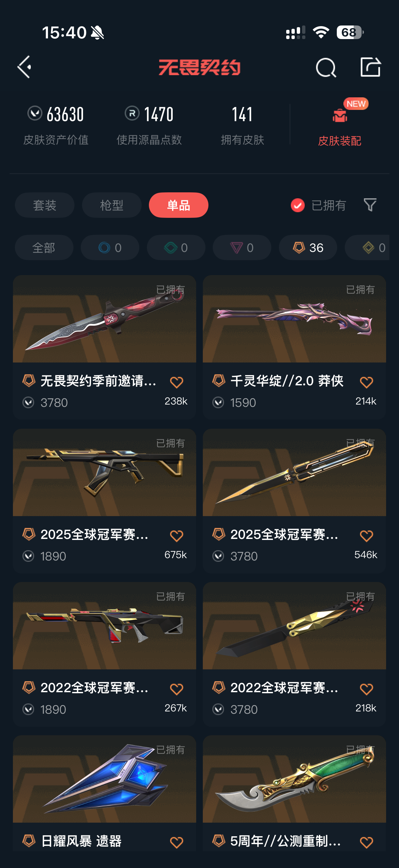Switch to the 枪型 tab
Viewport: 399px width, 868px height.
pyautogui.click(x=111, y=205)
